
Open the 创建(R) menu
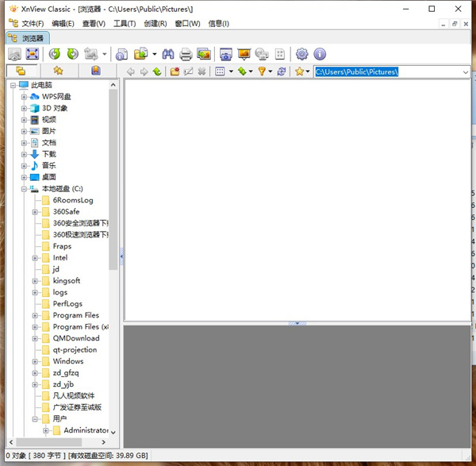point(155,23)
